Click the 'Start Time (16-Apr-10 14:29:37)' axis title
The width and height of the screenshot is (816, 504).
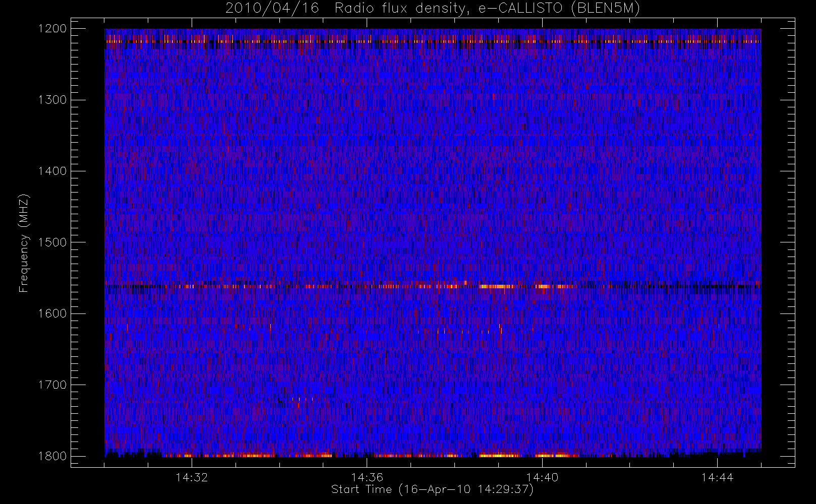(x=432, y=489)
